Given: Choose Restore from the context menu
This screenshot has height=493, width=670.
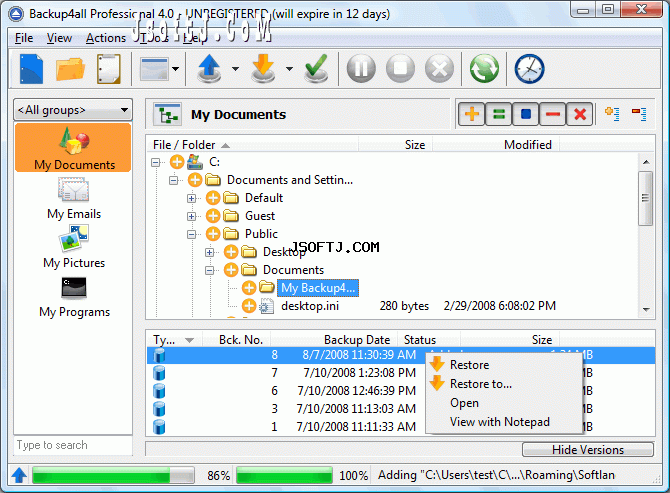Looking at the screenshot, I should click(x=504, y=365).
